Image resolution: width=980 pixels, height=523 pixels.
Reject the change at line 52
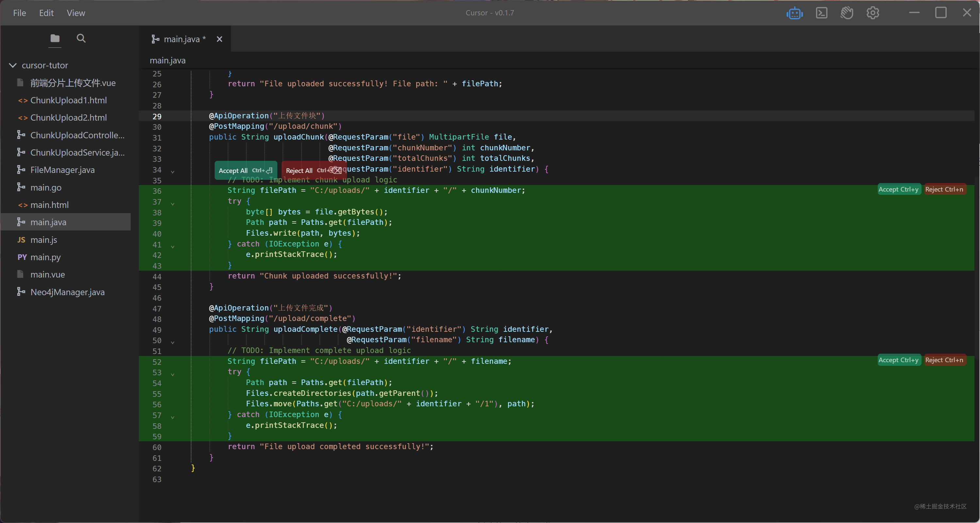[x=945, y=360]
